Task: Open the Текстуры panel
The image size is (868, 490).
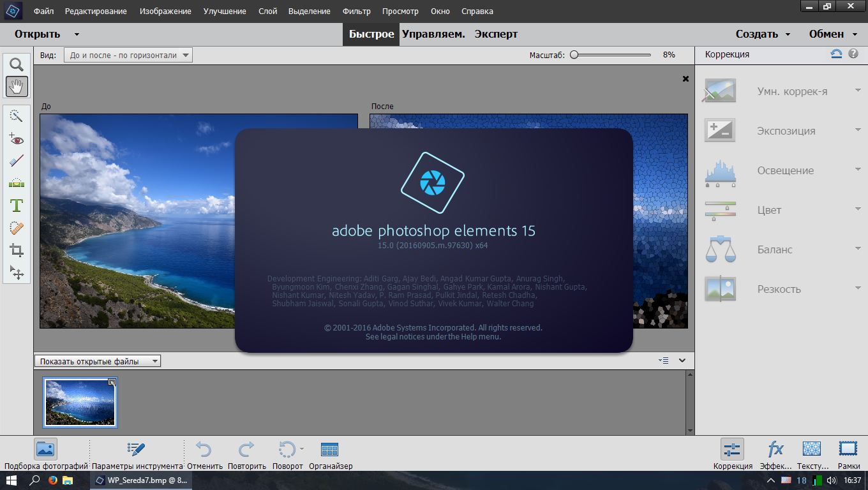Action: (x=812, y=449)
